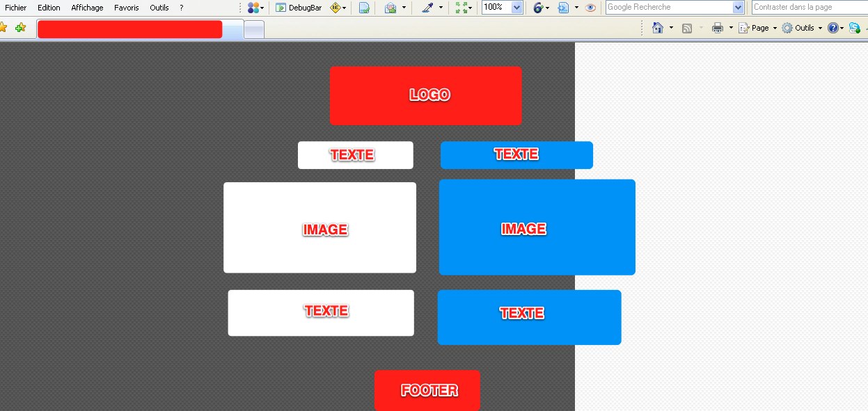Click the Print icon
Screen dimensions: 868x411
click(718, 28)
